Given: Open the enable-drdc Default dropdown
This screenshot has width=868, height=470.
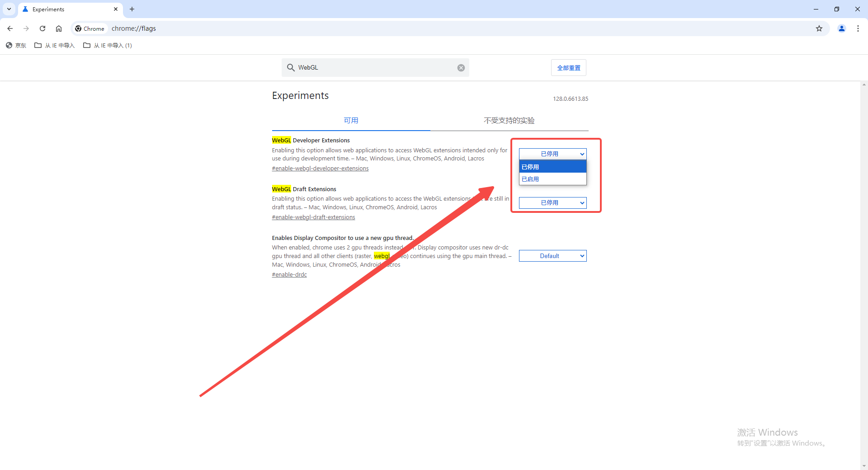Looking at the screenshot, I should [553, 256].
